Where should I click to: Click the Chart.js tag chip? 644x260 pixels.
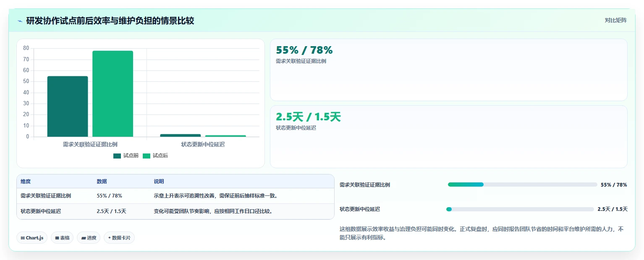tap(32, 238)
